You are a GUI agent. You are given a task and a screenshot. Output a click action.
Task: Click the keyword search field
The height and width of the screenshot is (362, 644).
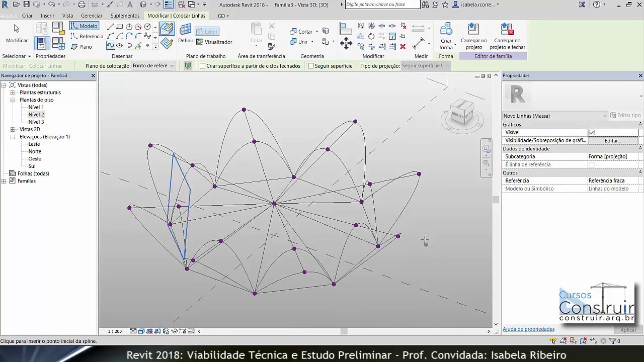click(x=382, y=5)
